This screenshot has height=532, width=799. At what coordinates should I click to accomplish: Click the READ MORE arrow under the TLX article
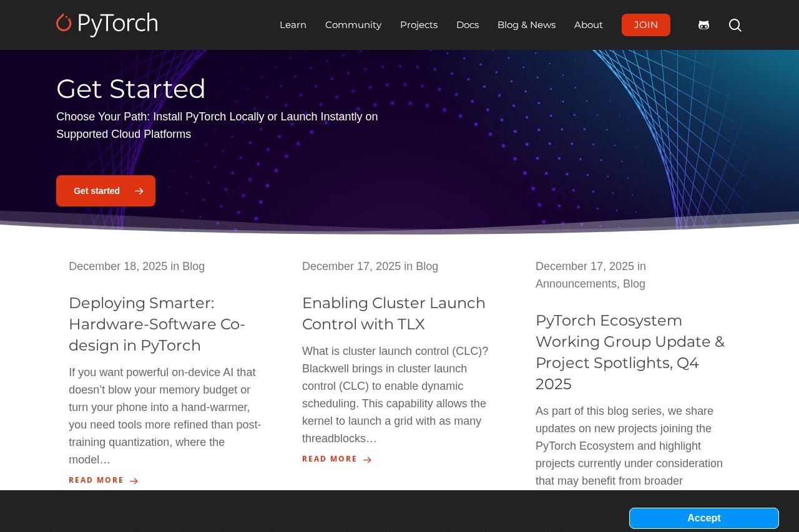[367, 460]
